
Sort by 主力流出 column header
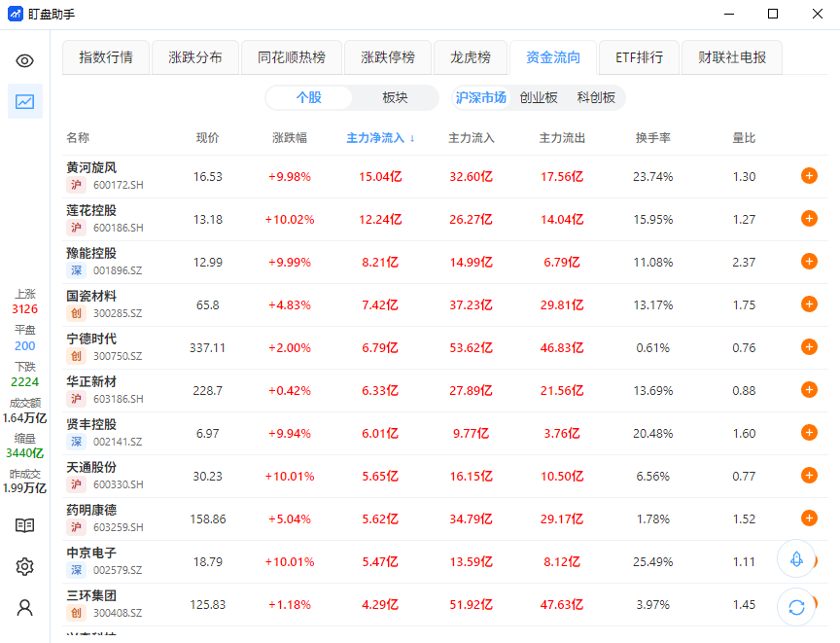click(x=562, y=138)
